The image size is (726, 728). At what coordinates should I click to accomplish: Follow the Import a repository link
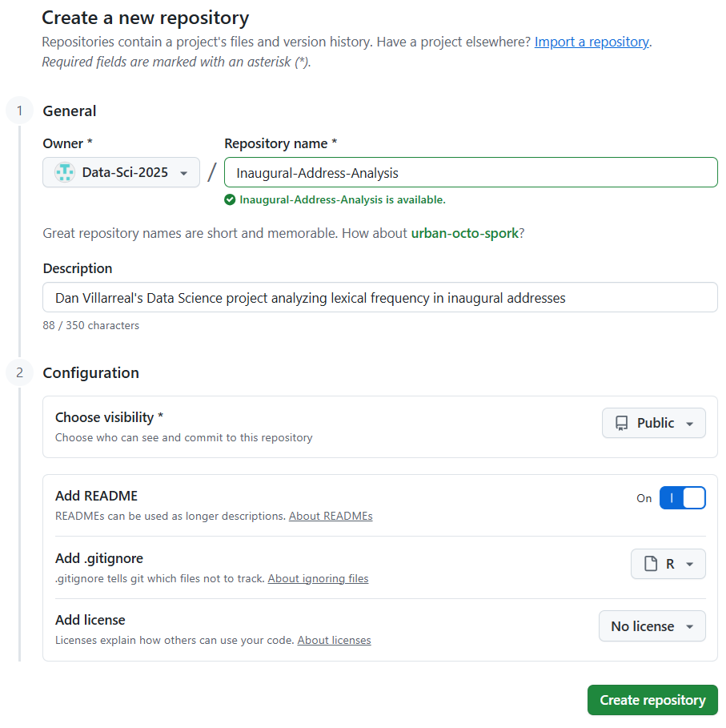[x=592, y=42]
